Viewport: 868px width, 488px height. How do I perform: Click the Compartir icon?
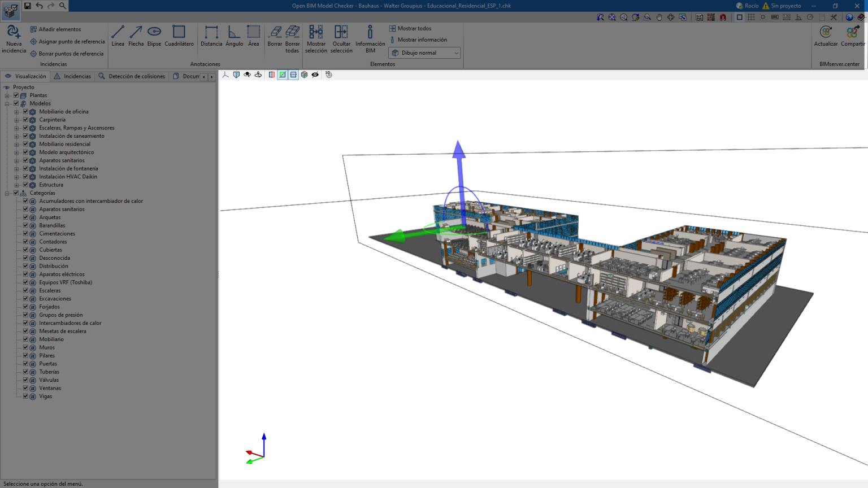853,36
